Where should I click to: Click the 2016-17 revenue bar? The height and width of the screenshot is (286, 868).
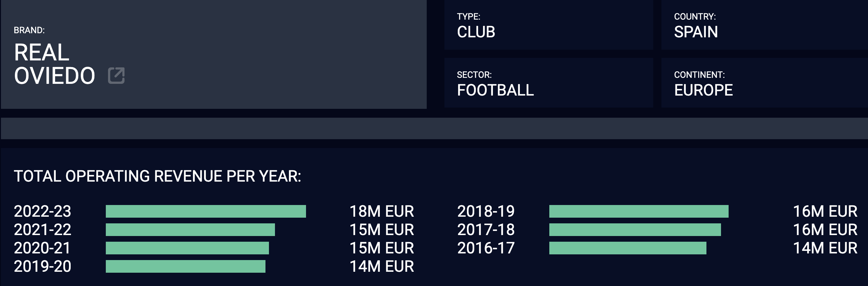(x=628, y=248)
